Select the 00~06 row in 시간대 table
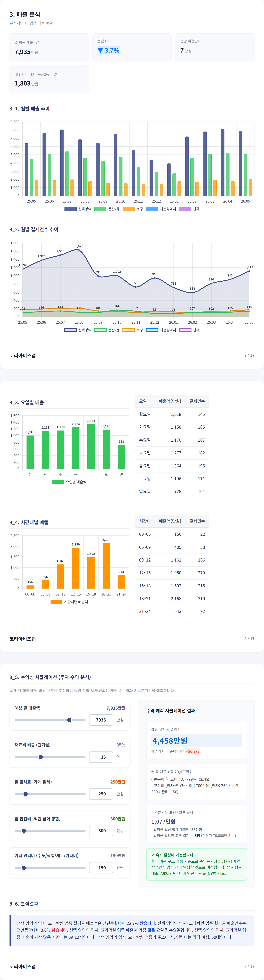Screen dimensions: 264x980 click(172, 534)
